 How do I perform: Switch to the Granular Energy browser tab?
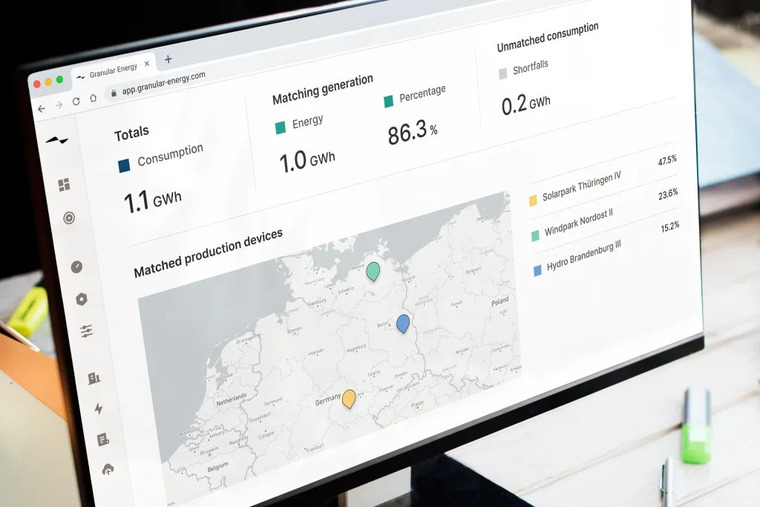pyautogui.click(x=108, y=70)
